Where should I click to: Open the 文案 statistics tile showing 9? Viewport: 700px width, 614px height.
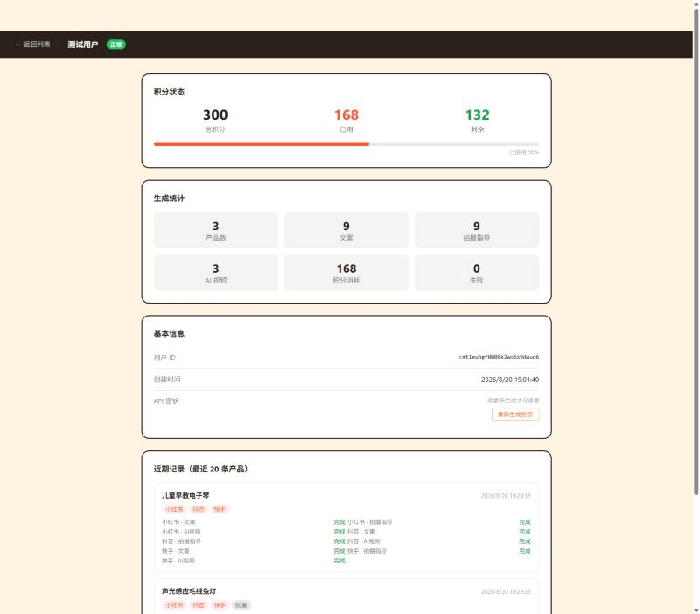click(x=346, y=230)
